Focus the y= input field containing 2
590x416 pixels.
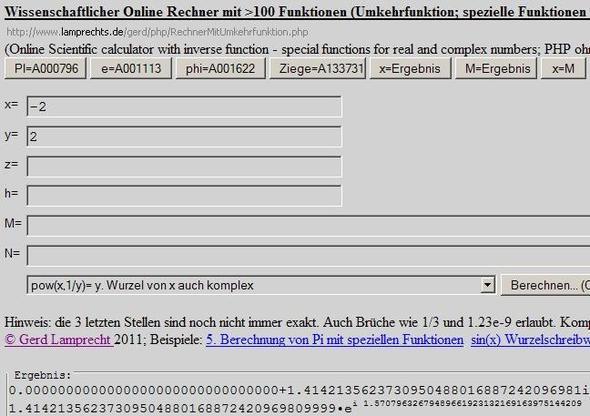click(184, 136)
